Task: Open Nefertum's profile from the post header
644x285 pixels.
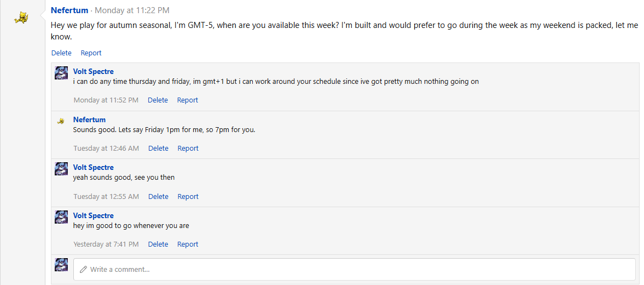Action: coord(69,10)
